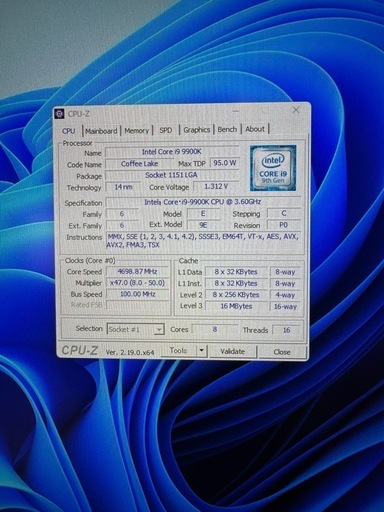Select the Name field Intel Core i9 9900K

pyautogui.click(x=172, y=152)
